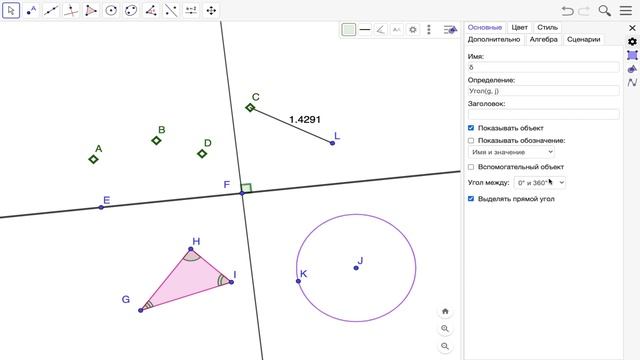The width and height of the screenshot is (640, 360).
Task: Pick the fill color swatch in style bar
Action: [x=349, y=29]
